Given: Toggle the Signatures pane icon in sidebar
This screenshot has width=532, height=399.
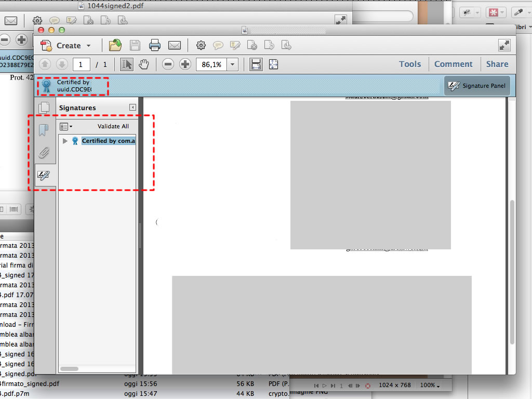Looking at the screenshot, I should tap(44, 176).
